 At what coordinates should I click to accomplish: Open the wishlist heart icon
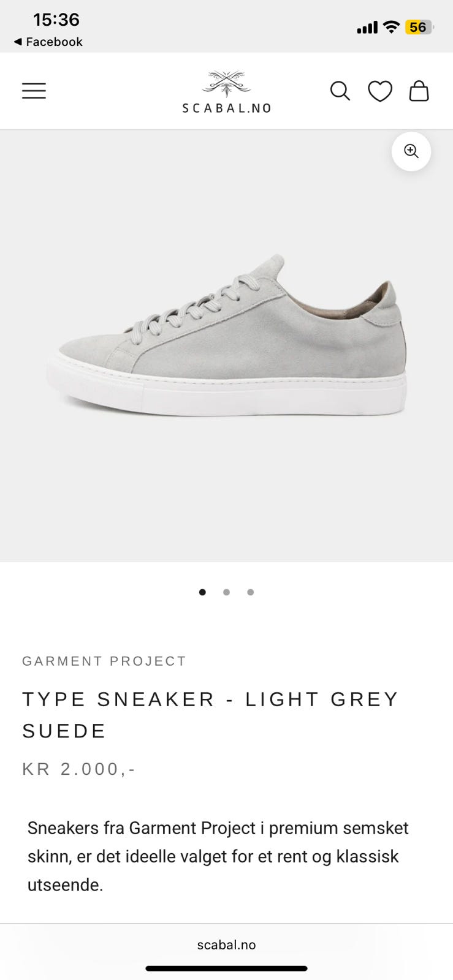tap(380, 91)
